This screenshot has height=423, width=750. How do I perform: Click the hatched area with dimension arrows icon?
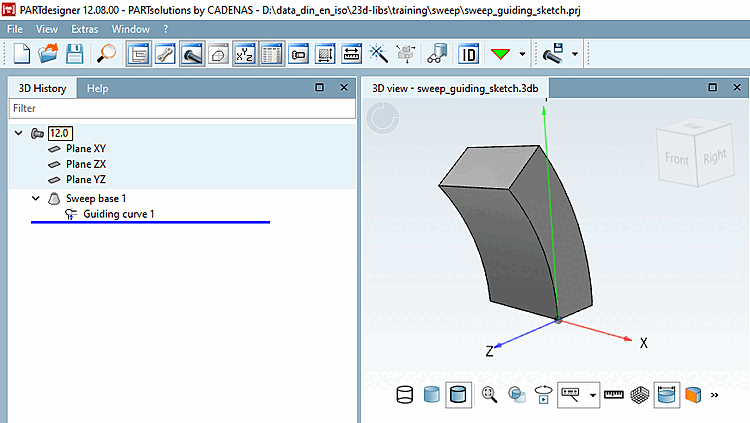tap(325, 54)
